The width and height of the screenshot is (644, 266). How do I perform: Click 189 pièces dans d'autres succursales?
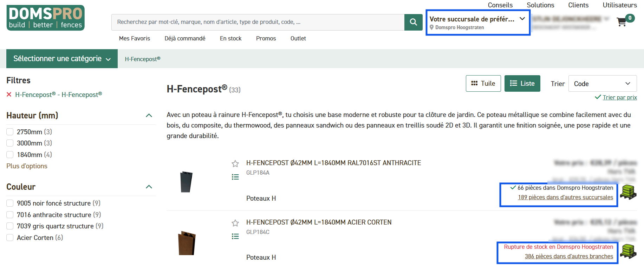tap(566, 197)
